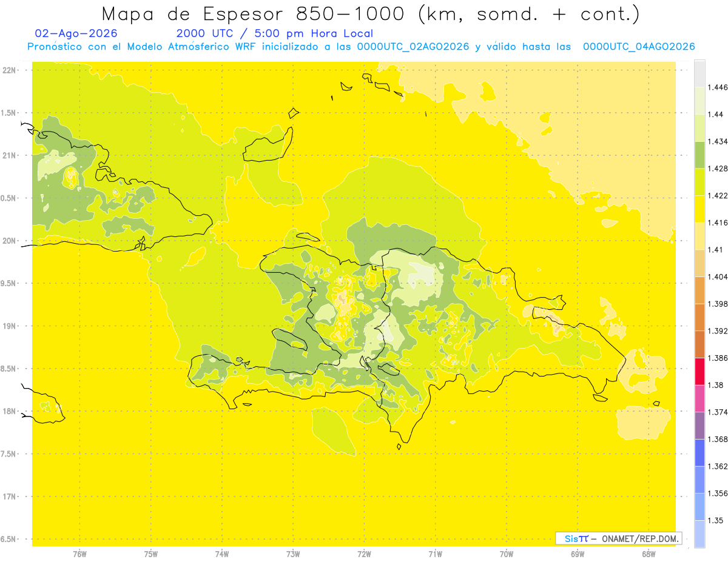Click the legend value 1.386
The height and width of the screenshot is (562, 728).
tap(719, 358)
